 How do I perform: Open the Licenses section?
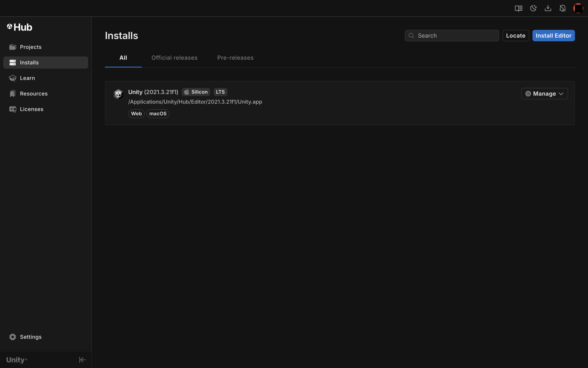[32, 109]
